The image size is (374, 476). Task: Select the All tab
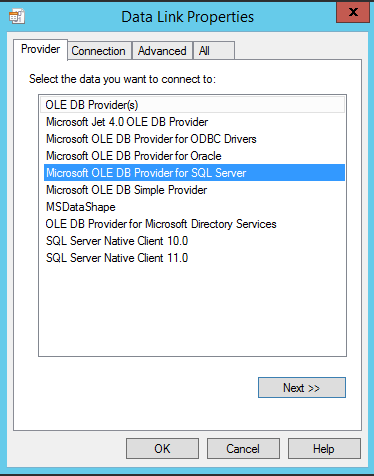pyautogui.click(x=213, y=51)
